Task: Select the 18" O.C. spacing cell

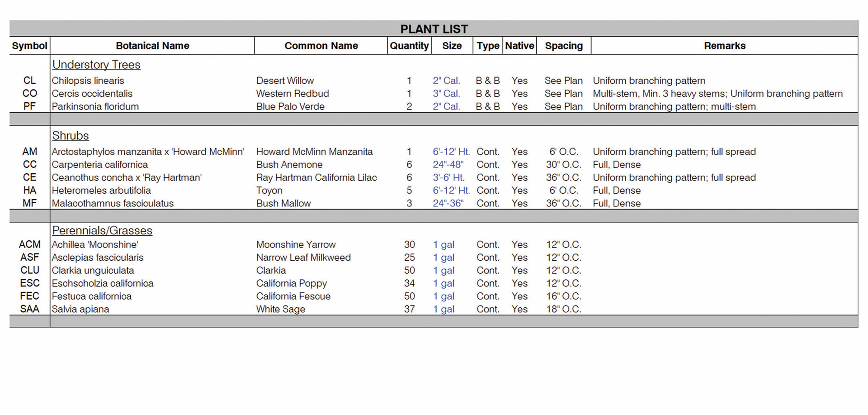Action: tap(564, 309)
